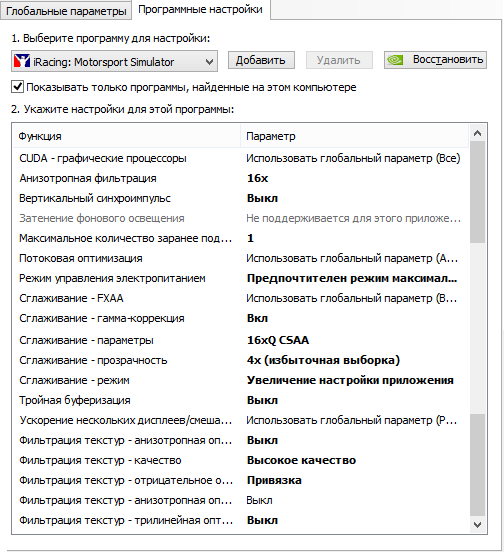The width and height of the screenshot is (504, 553).
Task: Click the NVIDIA logo on Восстановить button
Action: point(395,60)
